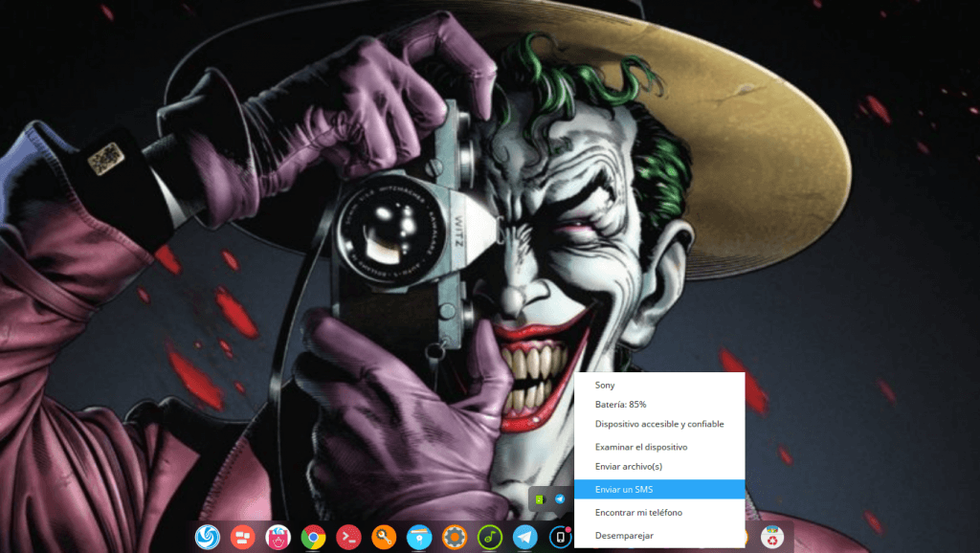Image resolution: width=980 pixels, height=553 pixels.
Task: Click the KDE Connect phone dock icon
Action: tap(560, 538)
